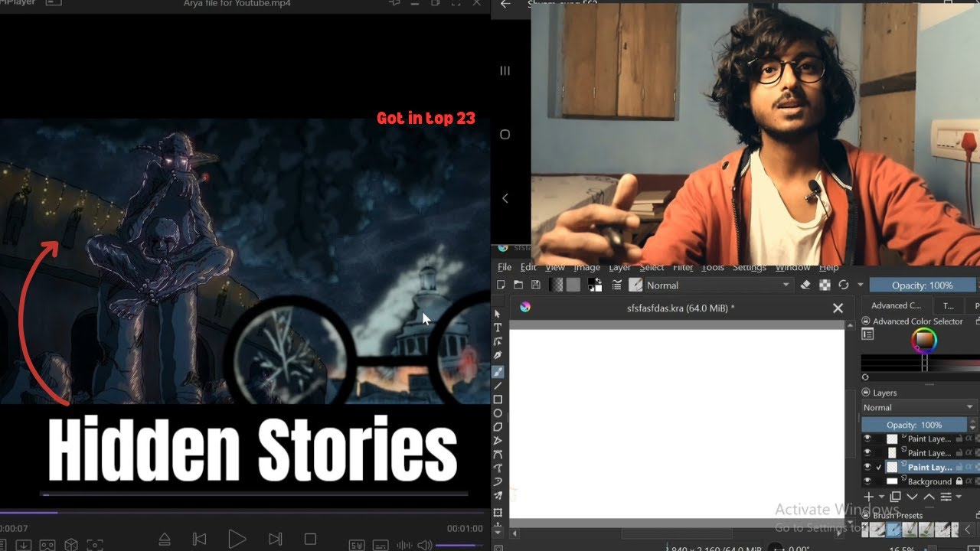This screenshot has height=551, width=980.
Task: Click the Save document icon in Krita
Action: click(535, 285)
